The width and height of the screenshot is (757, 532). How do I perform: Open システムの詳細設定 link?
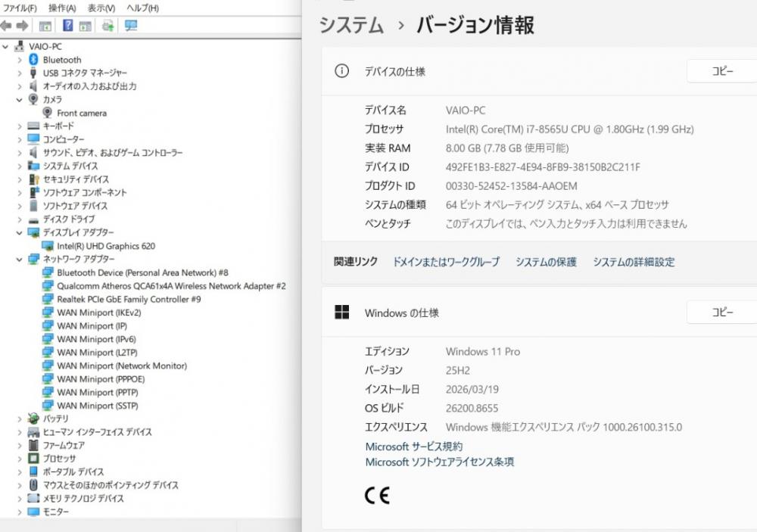(634, 262)
